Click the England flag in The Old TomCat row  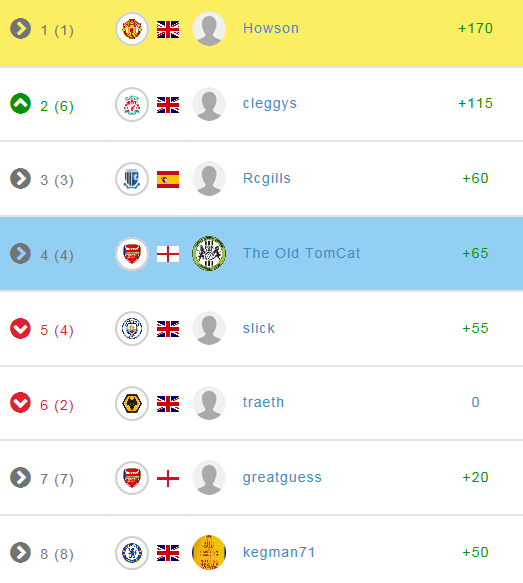click(x=168, y=254)
